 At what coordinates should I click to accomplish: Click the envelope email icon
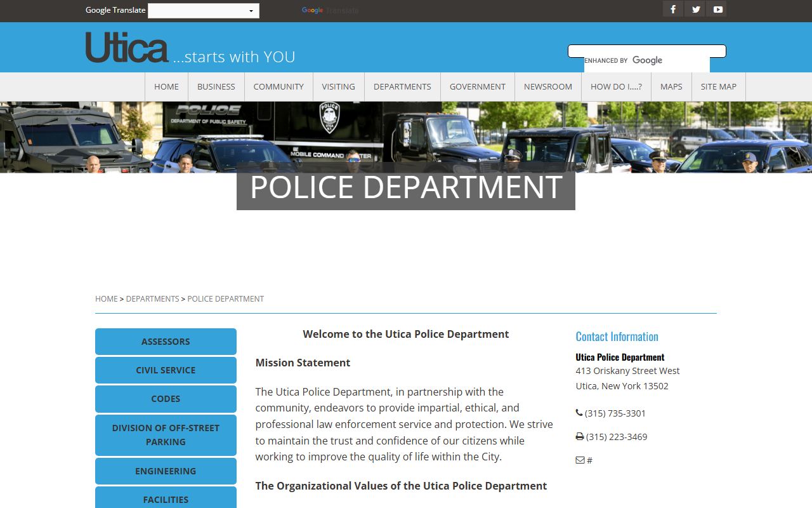point(580,460)
